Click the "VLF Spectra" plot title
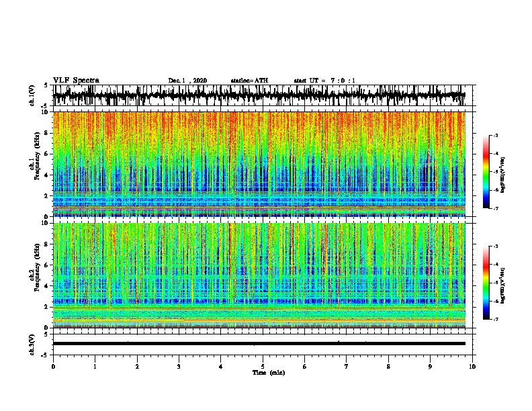Screen dimensions: 532x411 [76, 81]
